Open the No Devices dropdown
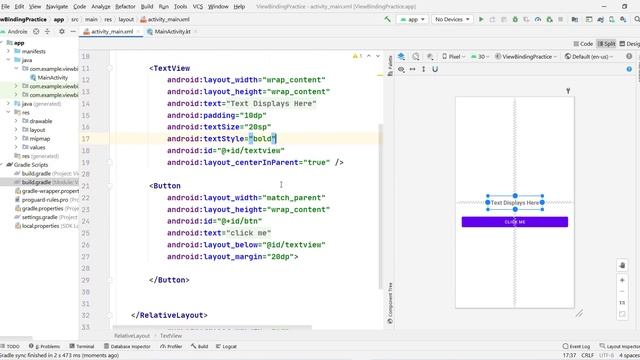This screenshot has height=360, width=640. tap(452, 19)
